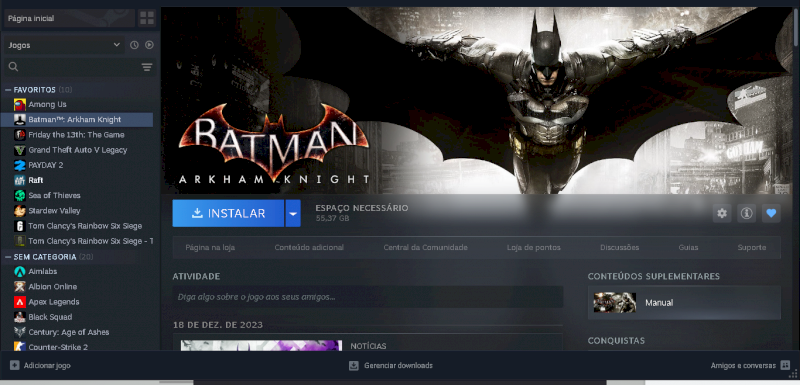Click Gerenciar downloads link
The image size is (800, 385).
[x=398, y=366]
